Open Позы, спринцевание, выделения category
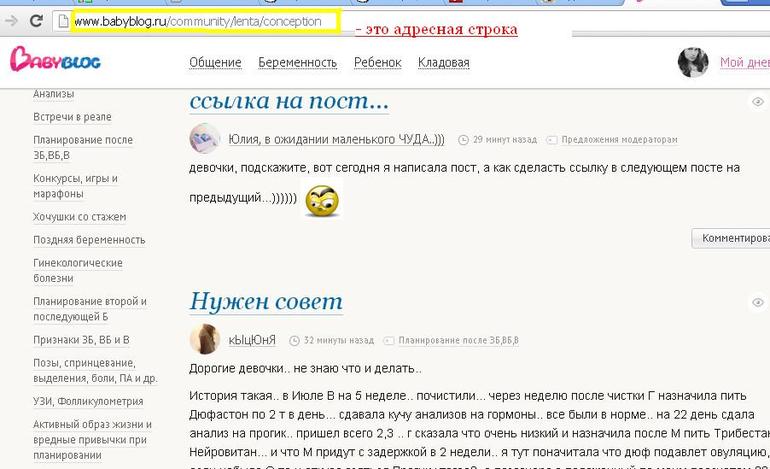770x469 pixels. (95, 370)
